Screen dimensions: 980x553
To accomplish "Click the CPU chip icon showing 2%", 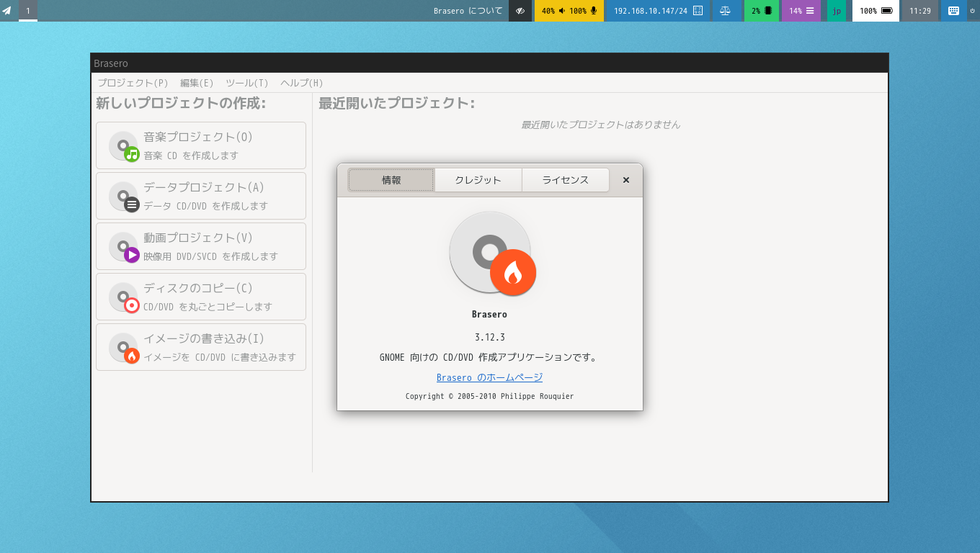I will click(x=768, y=11).
